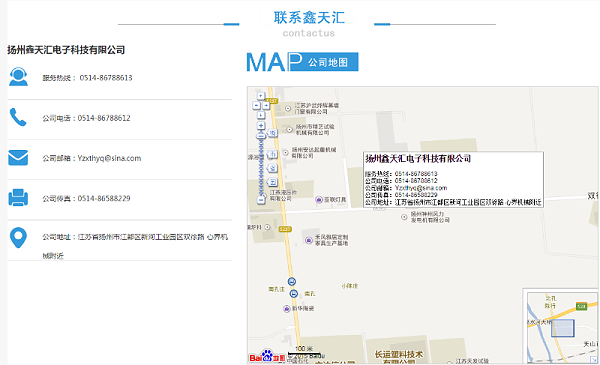
Task: Select email address Yzxthyq@sina.com in contact list
Action: click(x=109, y=158)
